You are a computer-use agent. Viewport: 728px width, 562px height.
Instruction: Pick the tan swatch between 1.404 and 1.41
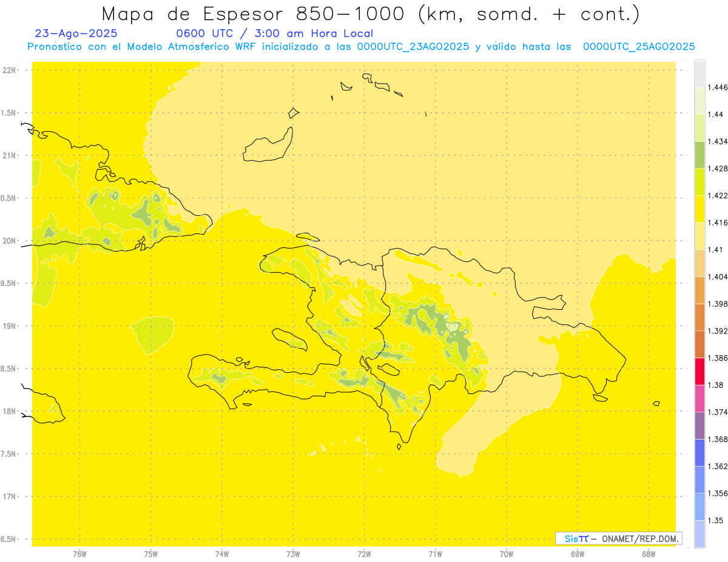pos(699,263)
